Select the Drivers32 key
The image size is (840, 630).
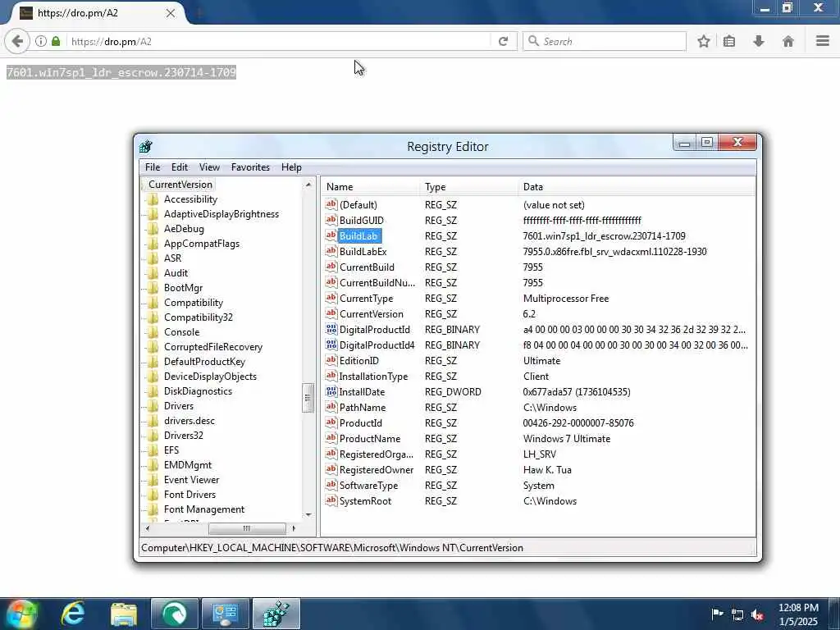[x=183, y=436]
